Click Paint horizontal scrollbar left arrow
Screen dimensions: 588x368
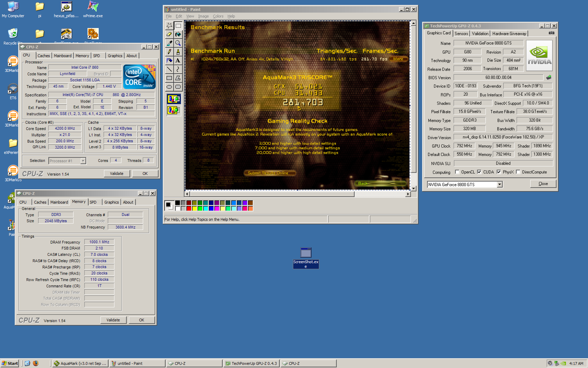point(187,194)
